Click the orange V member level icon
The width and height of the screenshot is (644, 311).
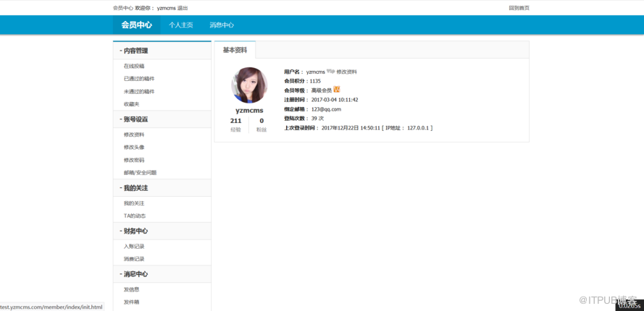click(x=337, y=90)
